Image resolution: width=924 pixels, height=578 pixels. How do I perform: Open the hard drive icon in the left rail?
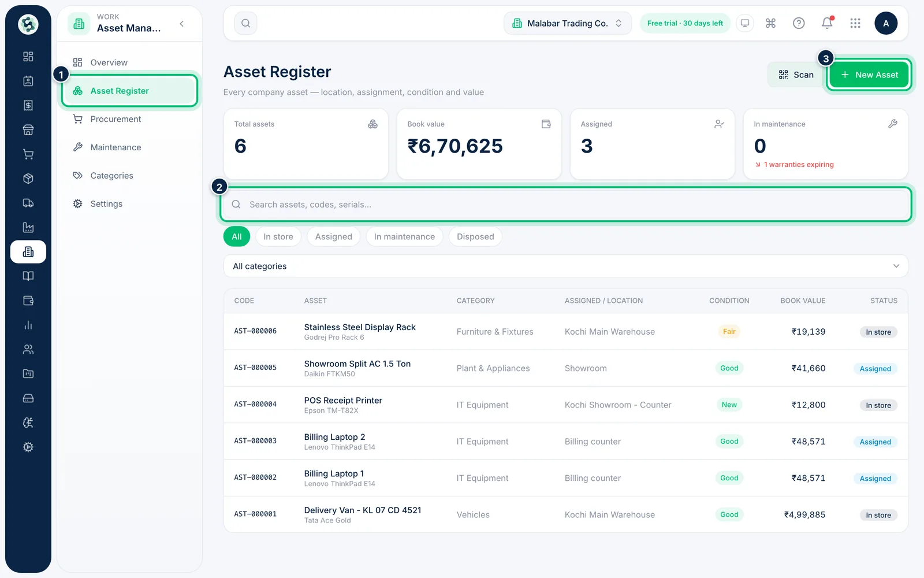[x=28, y=398]
